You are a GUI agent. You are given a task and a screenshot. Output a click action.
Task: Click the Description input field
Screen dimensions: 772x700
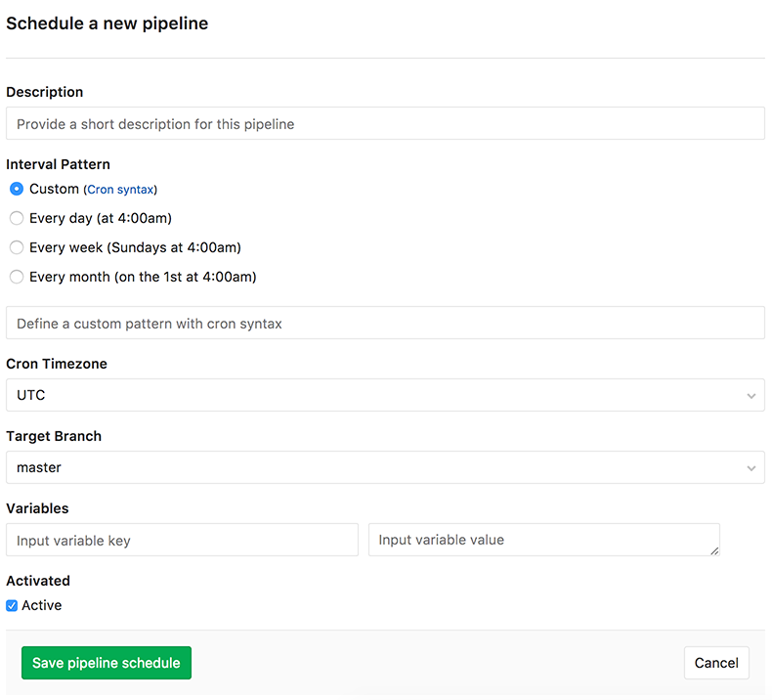tap(385, 124)
